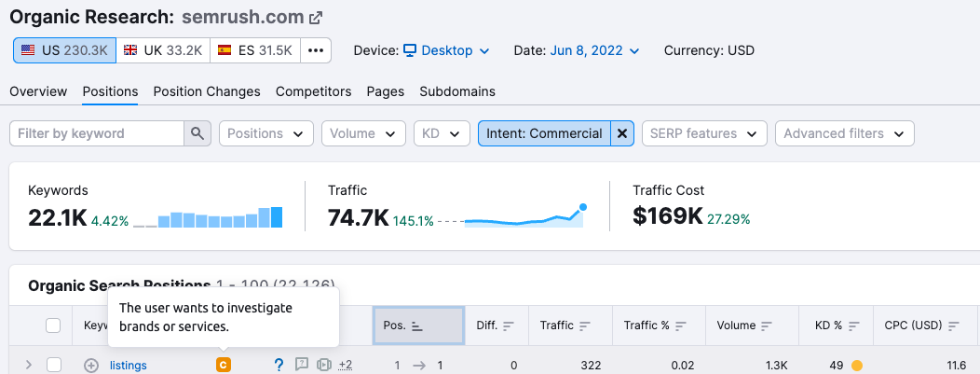Screen dimensions: 980x374
Task: Select all rows header checkbox
Action: (54, 326)
